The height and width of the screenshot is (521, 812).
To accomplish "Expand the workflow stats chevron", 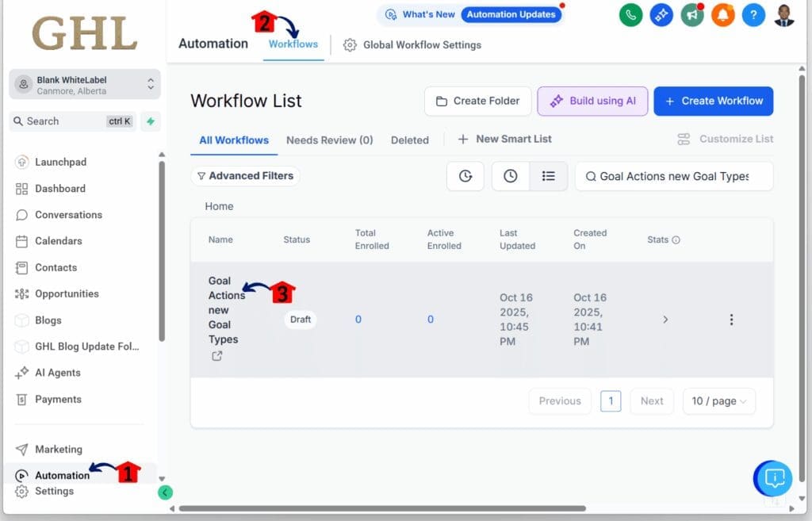I will click(665, 320).
